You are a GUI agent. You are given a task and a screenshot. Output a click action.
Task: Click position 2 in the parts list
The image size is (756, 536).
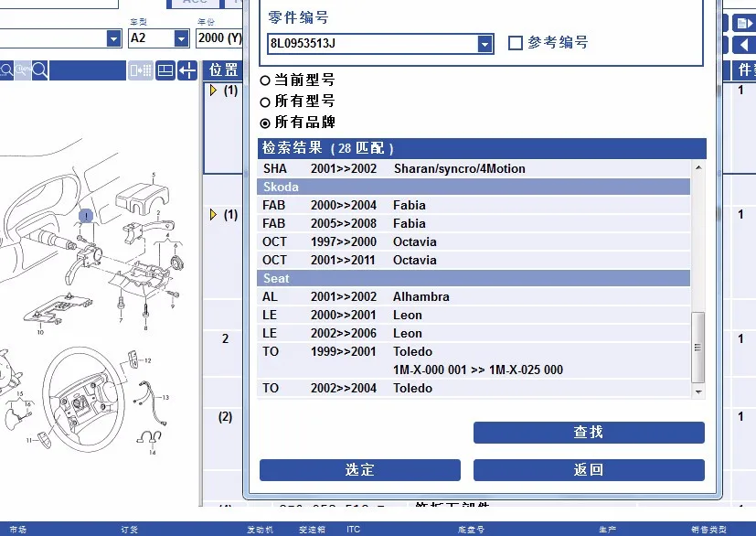[225, 338]
